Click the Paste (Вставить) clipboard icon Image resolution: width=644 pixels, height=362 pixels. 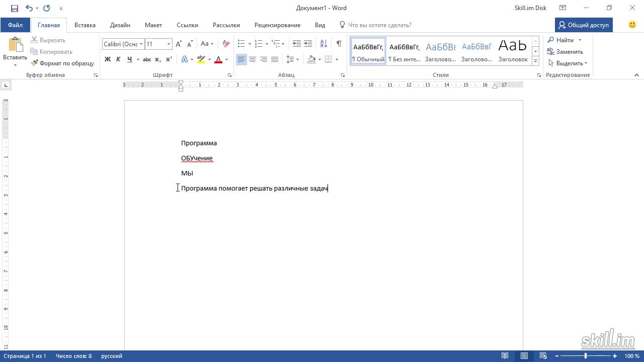[x=15, y=45]
